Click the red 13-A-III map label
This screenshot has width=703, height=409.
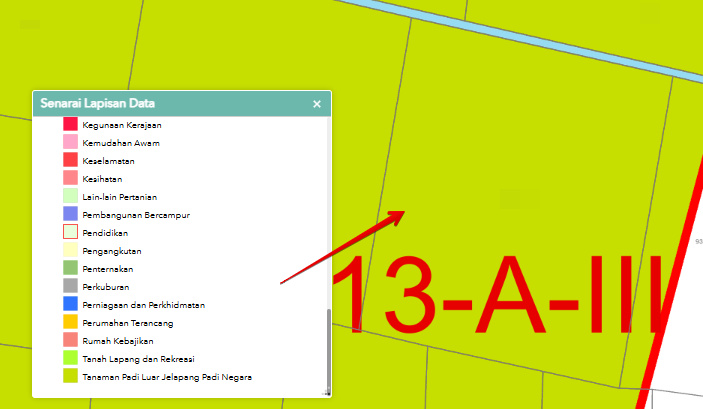pos(490,295)
